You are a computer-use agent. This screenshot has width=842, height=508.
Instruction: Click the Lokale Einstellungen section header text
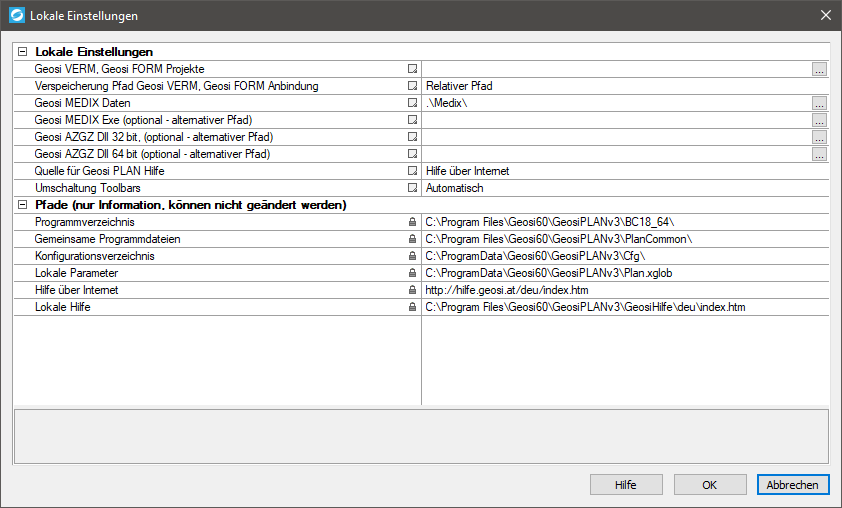tap(94, 52)
